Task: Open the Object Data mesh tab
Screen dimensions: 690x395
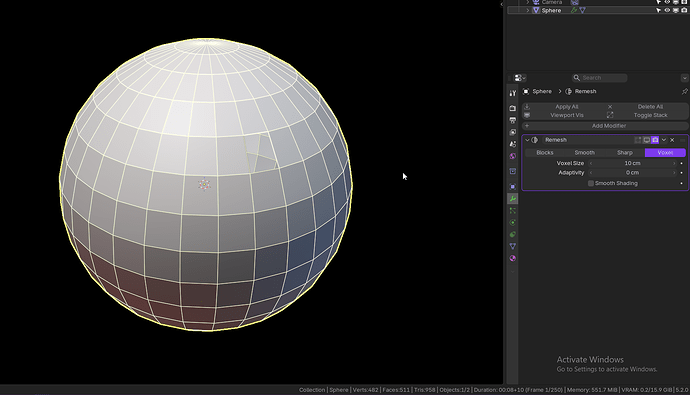Action: point(513,246)
